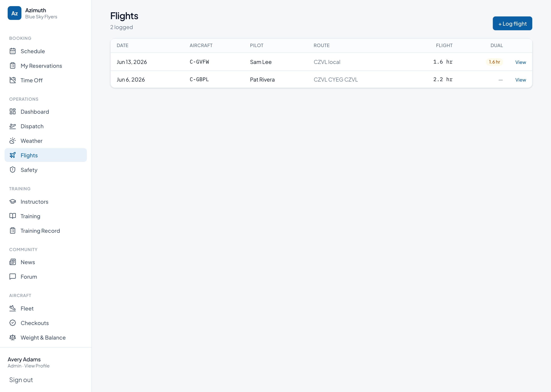The image size is (551, 392).
Task: View the Jun 13, 2026 flight
Action: [x=520, y=62]
